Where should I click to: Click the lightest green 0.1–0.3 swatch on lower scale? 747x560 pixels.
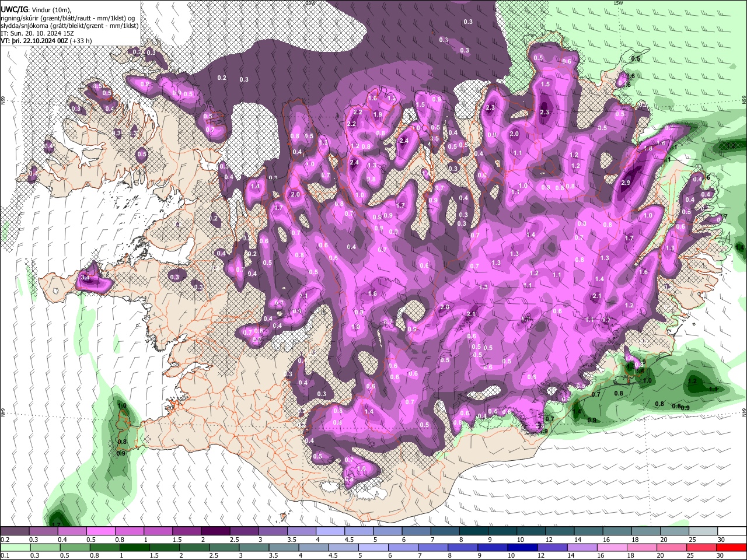click(15, 548)
